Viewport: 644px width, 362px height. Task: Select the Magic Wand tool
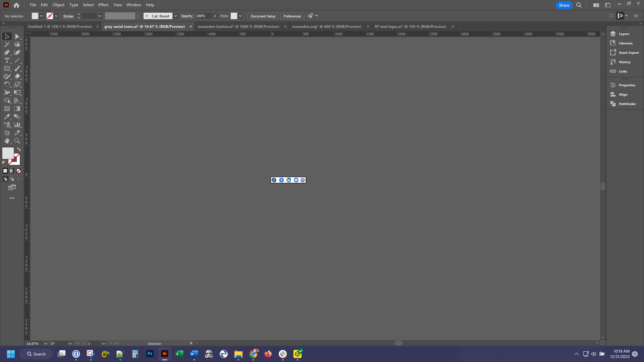7,44
